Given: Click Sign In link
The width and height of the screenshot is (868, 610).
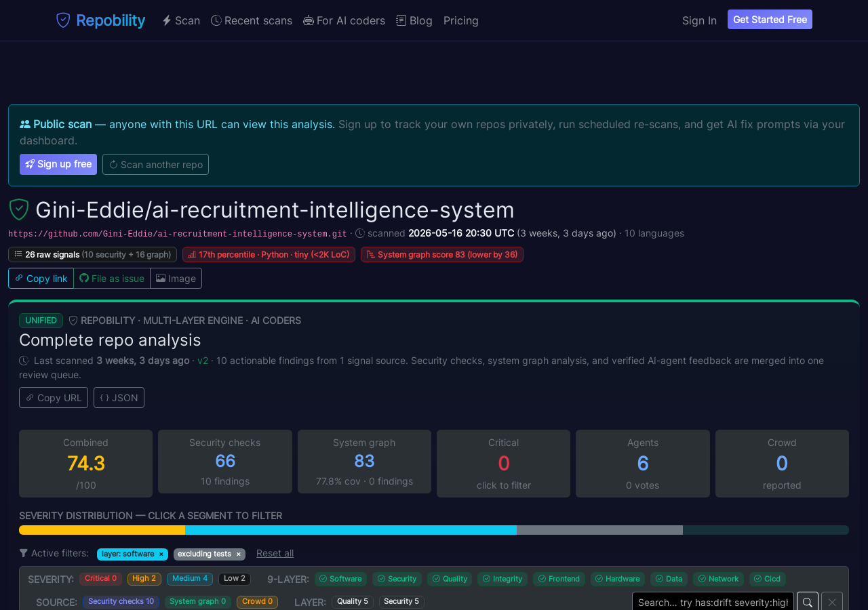Looking at the screenshot, I should [x=699, y=20].
